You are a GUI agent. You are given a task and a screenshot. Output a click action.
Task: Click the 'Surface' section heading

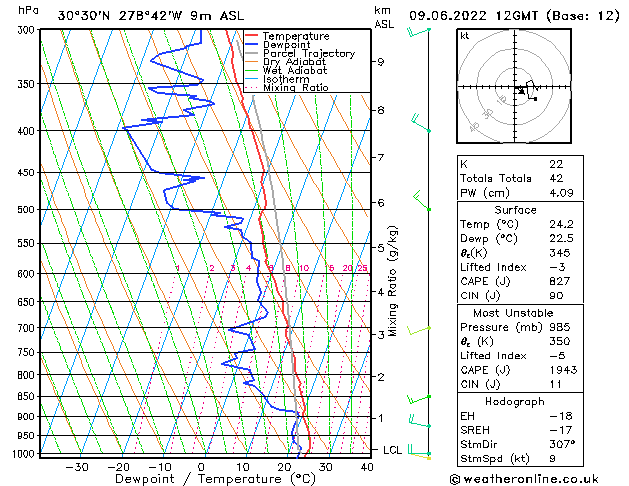click(515, 210)
